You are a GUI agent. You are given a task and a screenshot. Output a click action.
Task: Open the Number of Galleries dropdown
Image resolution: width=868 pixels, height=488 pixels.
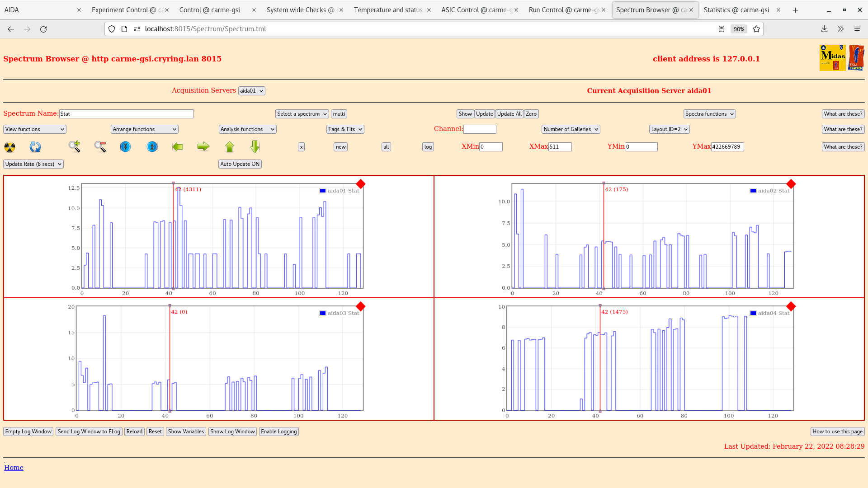[x=571, y=129]
